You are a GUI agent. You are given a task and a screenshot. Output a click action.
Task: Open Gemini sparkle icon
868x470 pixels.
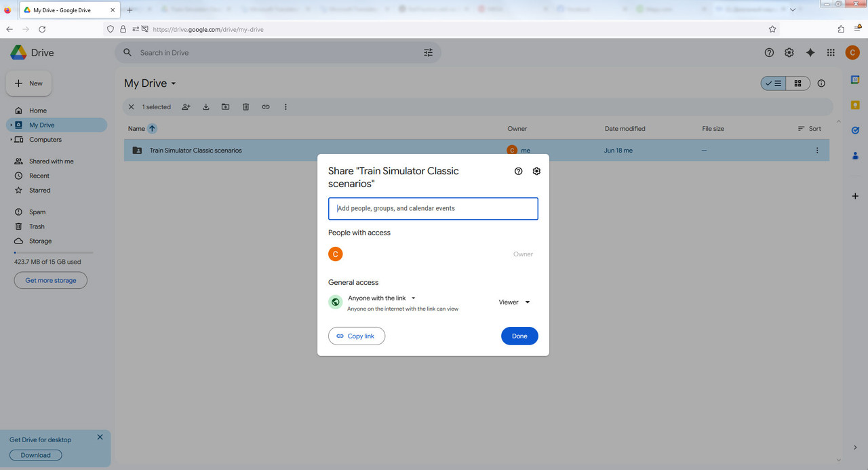(x=810, y=53)
